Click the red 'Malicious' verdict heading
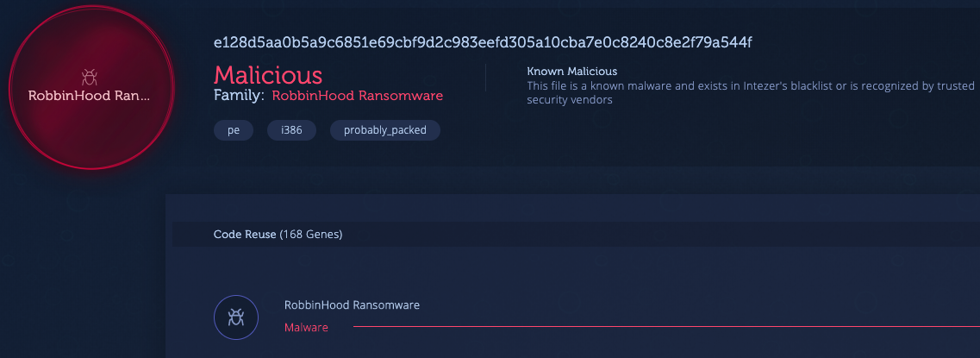The width and height of the screenshot is (980, 358). (x=268, y=74)
